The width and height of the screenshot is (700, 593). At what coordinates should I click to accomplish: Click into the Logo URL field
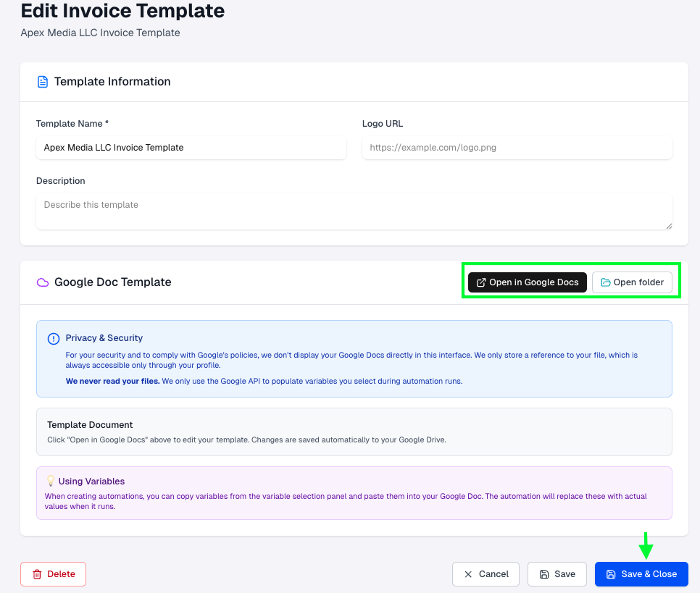[517, 148]
